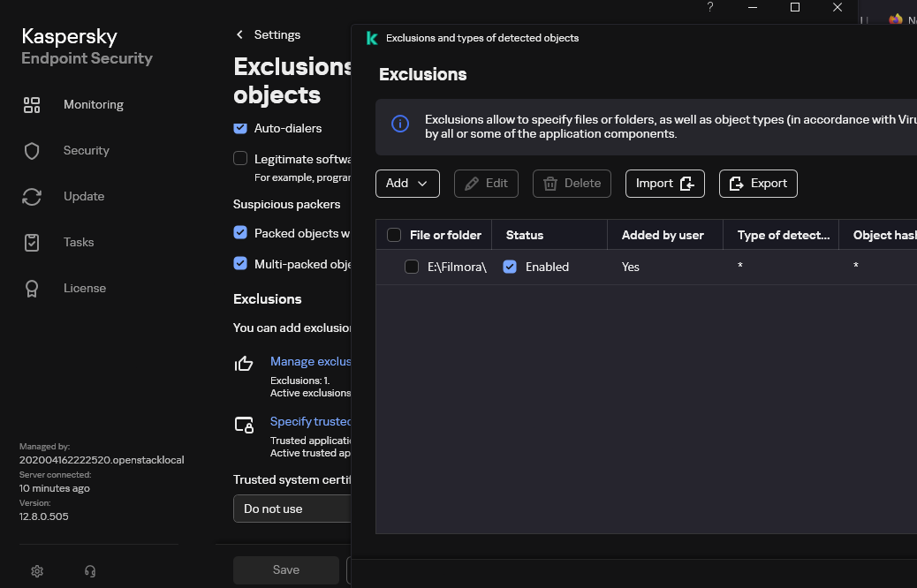Select the E:\Filmora\ row checkbox
917x588 pixels.
coord(412,267)
